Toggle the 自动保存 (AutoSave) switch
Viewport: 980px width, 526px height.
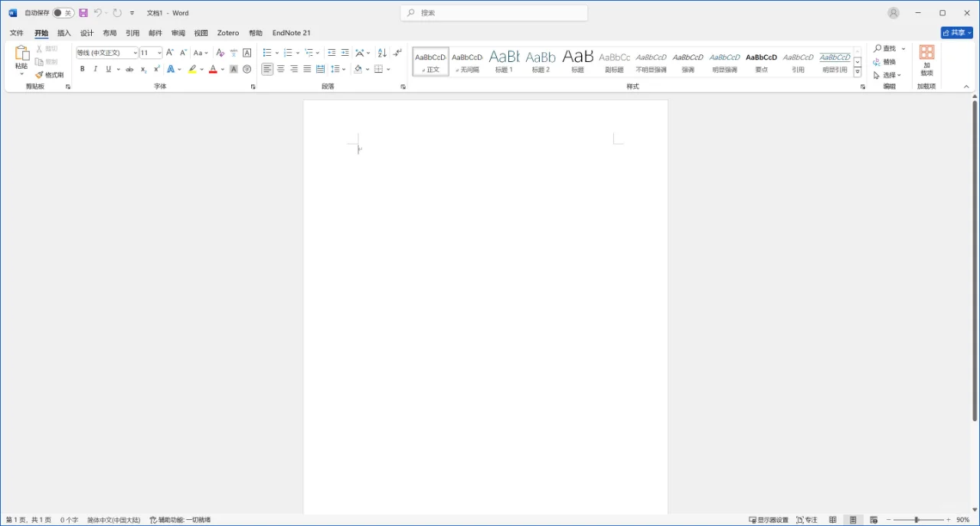pos(64,12)
